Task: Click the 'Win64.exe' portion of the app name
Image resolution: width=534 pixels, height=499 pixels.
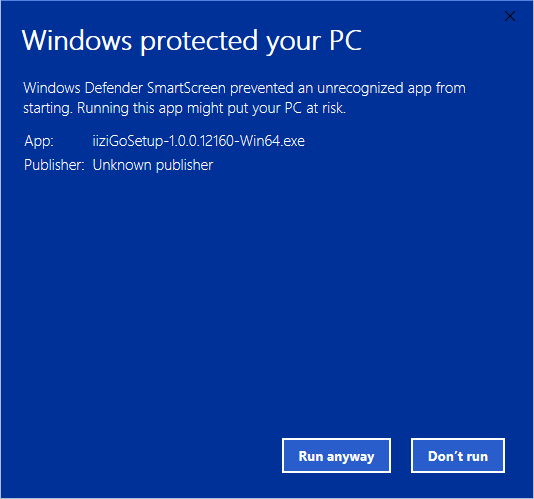Action: (x=272, y=141)
